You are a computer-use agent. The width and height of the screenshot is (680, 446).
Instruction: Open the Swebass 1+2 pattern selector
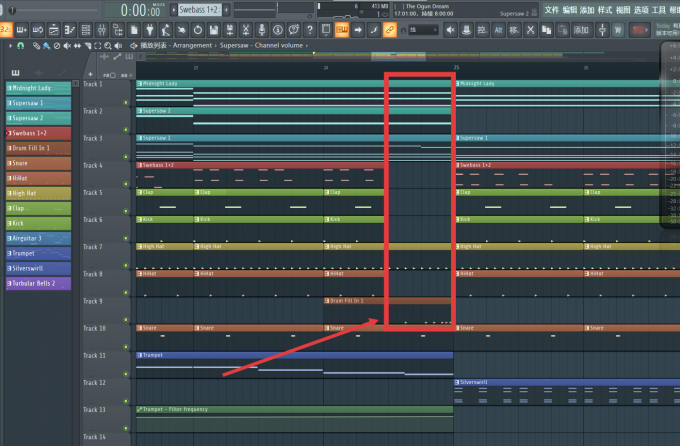[x=200, y=10]
